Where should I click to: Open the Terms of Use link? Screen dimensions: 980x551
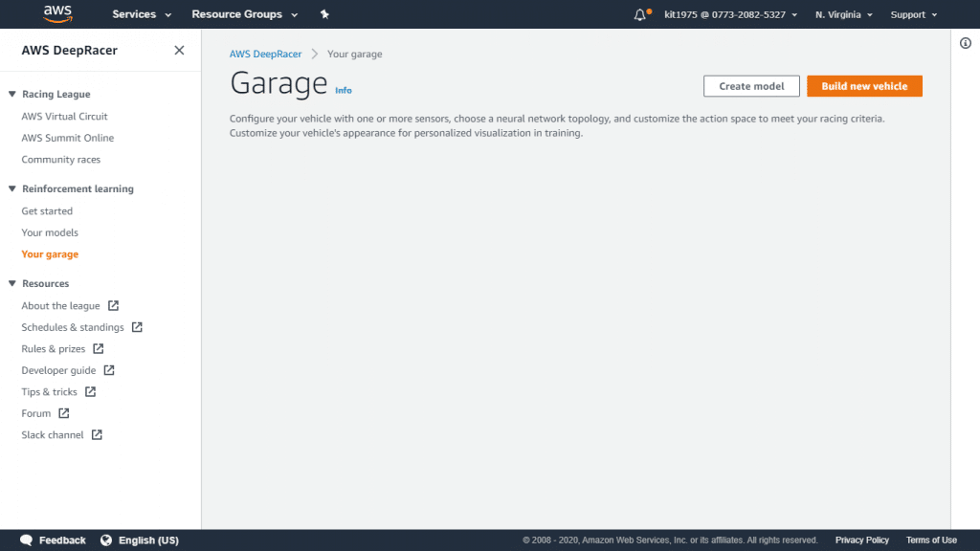(x=931, y=540)
